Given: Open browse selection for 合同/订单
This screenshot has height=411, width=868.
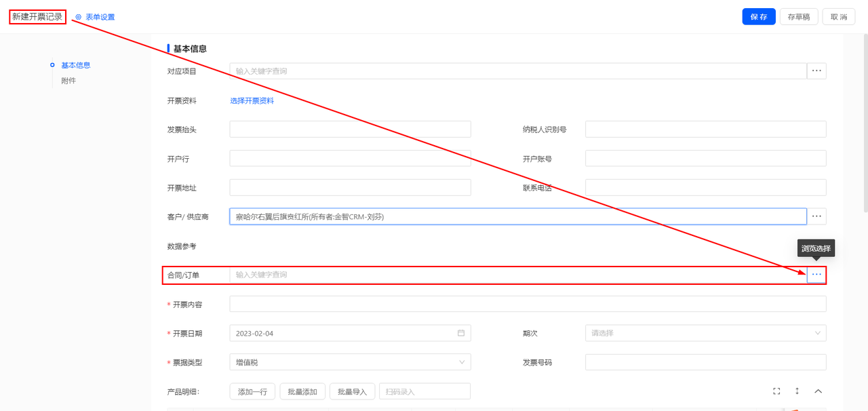Looking at the screenshot, I should pyautogui.click(x=816, y=275).
